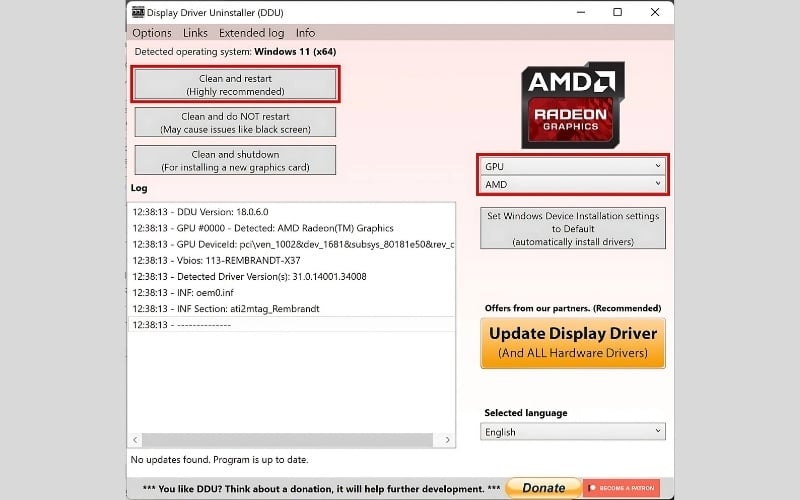This screenshot has height=500, width=800.
Task: Open the Links menu
Action: [x=195, y=33]
